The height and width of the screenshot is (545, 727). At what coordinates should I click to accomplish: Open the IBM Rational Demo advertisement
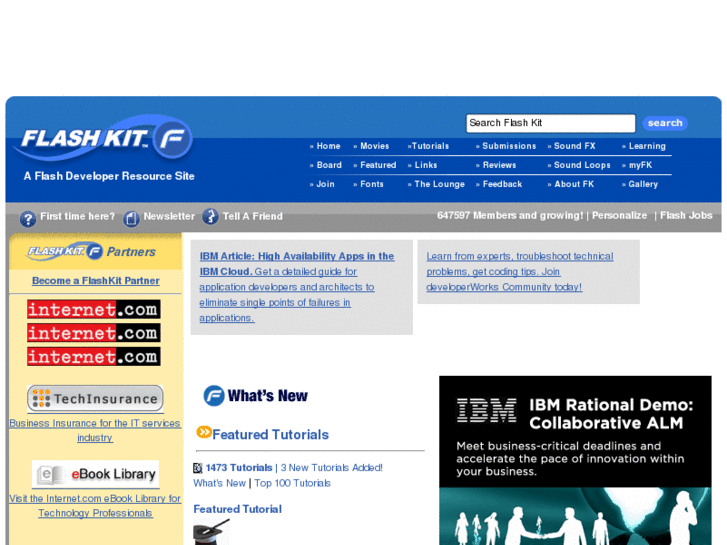click(x=575, y=460)
